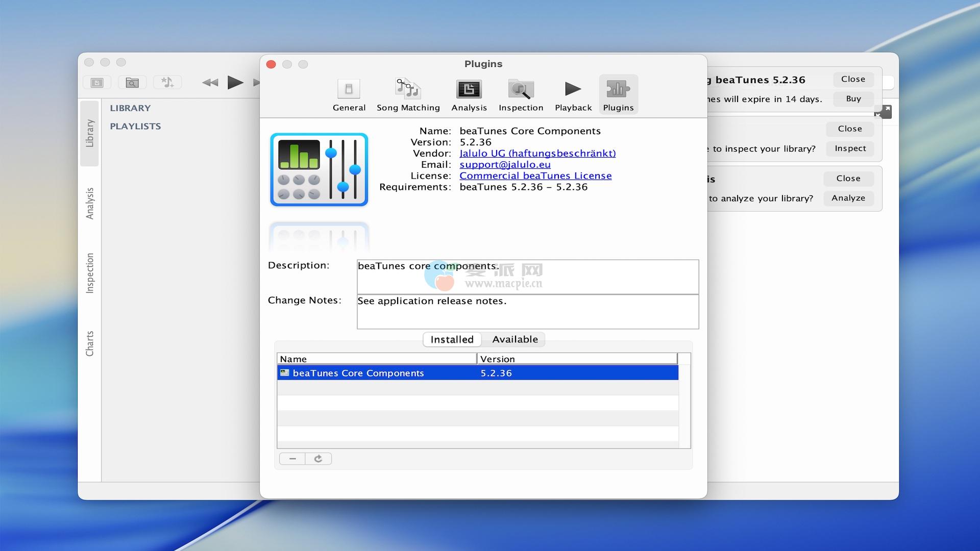Click the rewind playback button
The height and width of the screenshot is (551, 980).
click(x=210, y=83)
